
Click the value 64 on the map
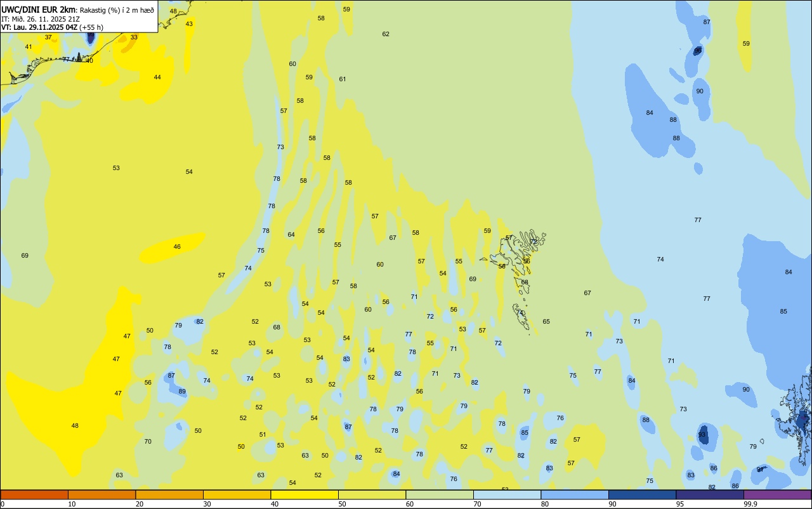(x=291, y=235)
